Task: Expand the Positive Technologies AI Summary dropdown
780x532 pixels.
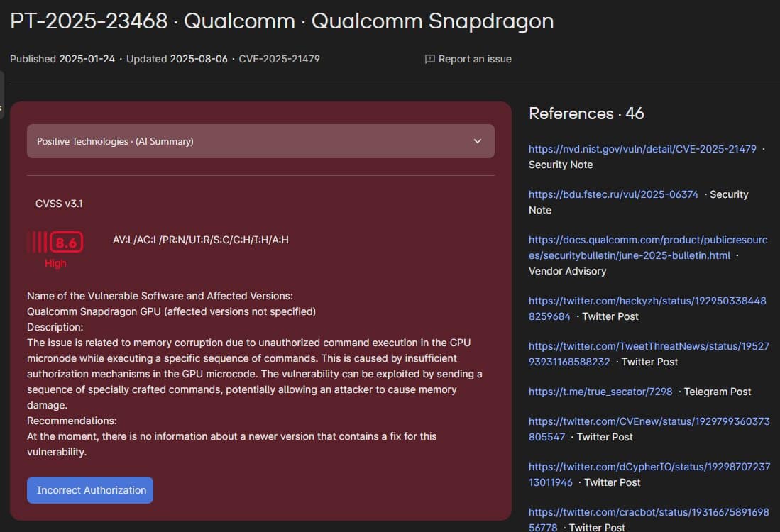Action: click(260, 141)
